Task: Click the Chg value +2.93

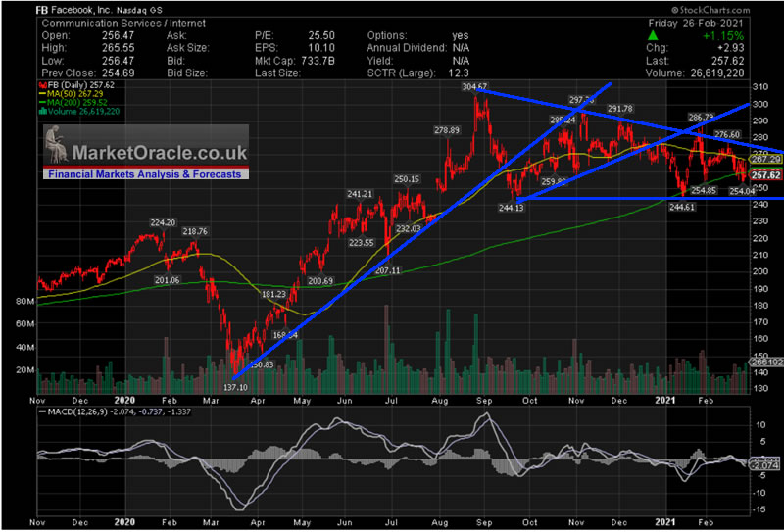Action: [x=729, y=48]
